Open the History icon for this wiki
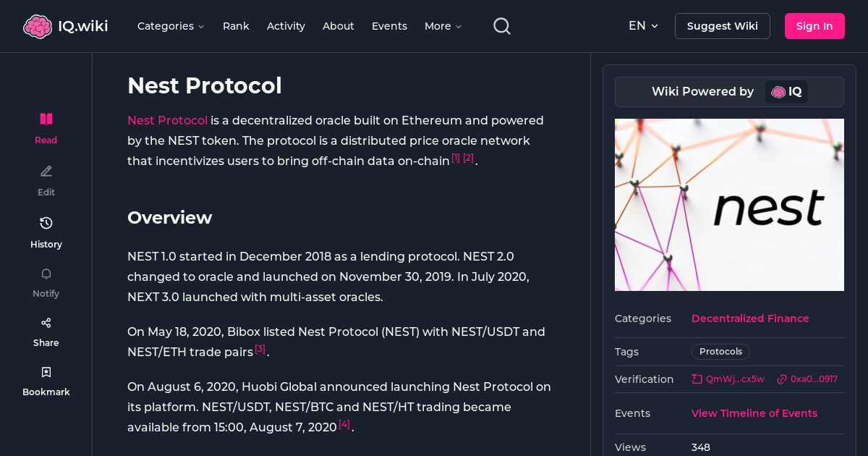868x456 pixels. pyautogui.click(x=46, y=223)
